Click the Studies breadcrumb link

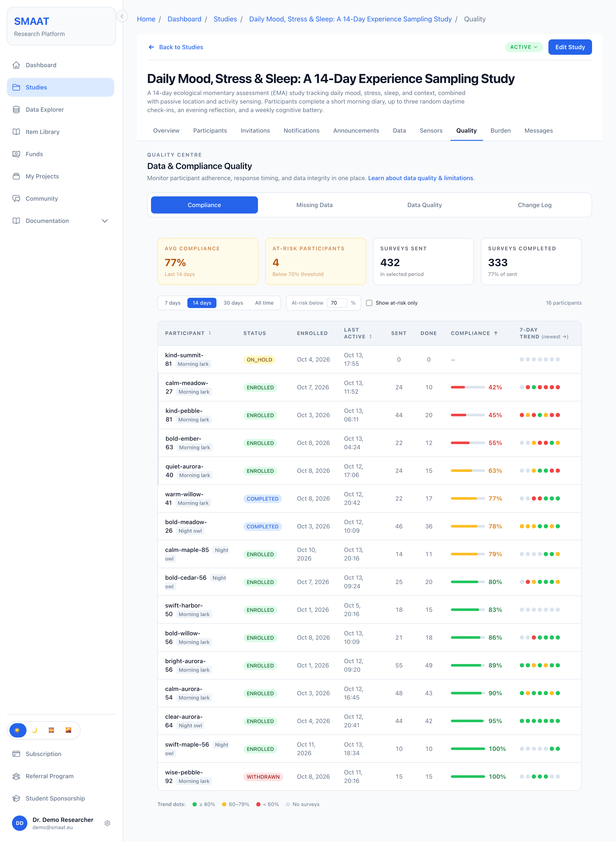pyautogui.click(x=225, y=19)
